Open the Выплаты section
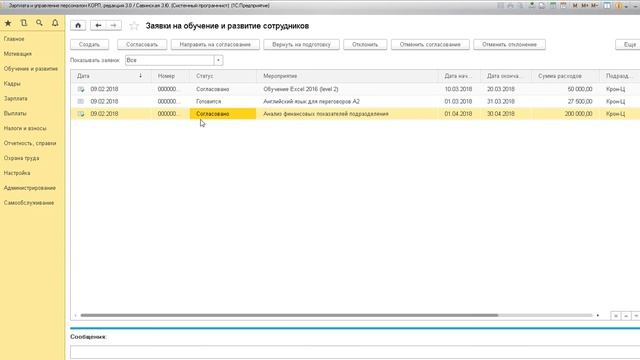This screenshot has width=640, height=360. tap(15, 113)
